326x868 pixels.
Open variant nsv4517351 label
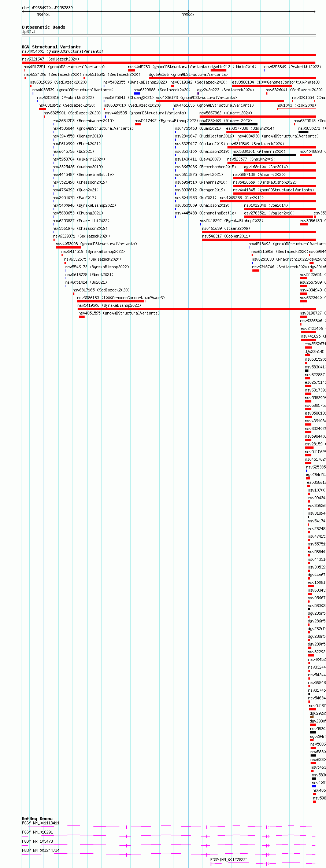click(64, 67)
